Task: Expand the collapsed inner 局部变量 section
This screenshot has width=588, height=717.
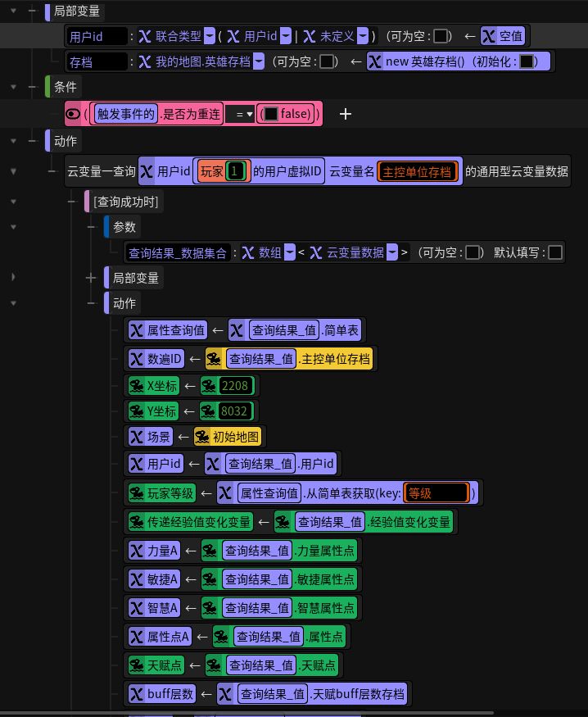Action: (x=13, y=277)
